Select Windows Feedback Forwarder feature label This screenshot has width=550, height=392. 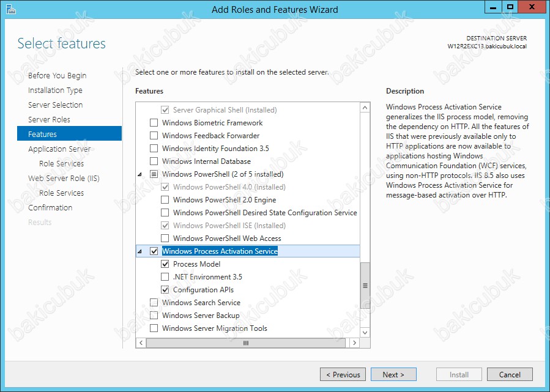pyautogui.click(x=211, y=136)
